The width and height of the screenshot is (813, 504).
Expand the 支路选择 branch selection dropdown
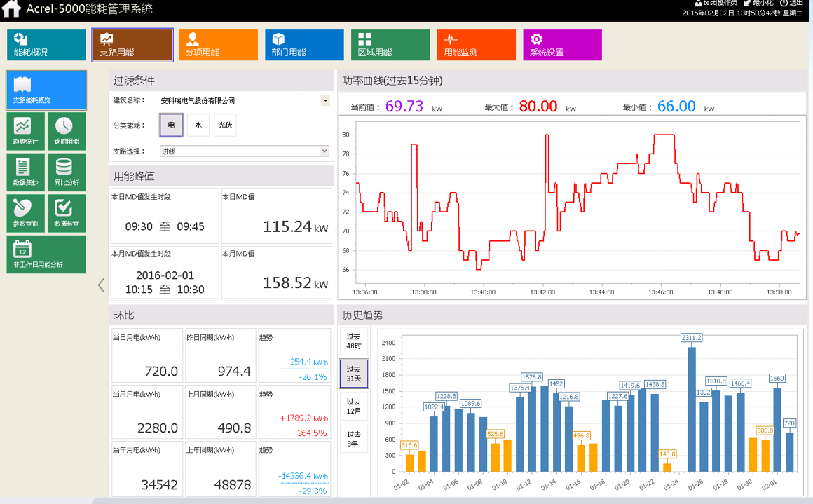[324, 151]
